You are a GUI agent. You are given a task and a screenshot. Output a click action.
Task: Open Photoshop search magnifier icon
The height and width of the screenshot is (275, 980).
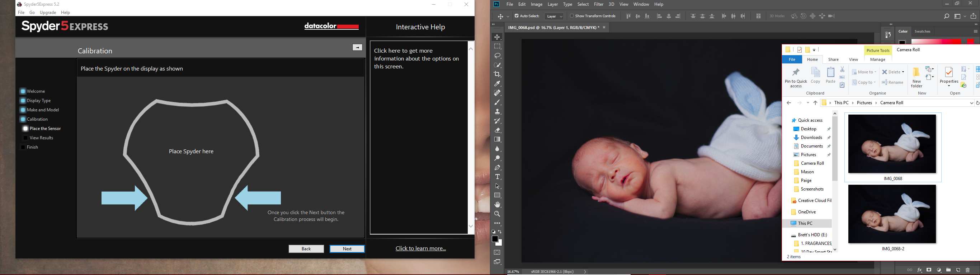coord(947,16)
